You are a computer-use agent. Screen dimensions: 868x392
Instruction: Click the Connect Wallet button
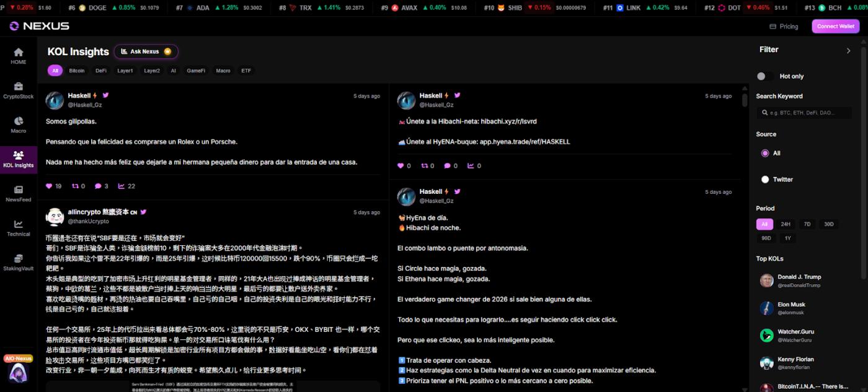[835, 27]
